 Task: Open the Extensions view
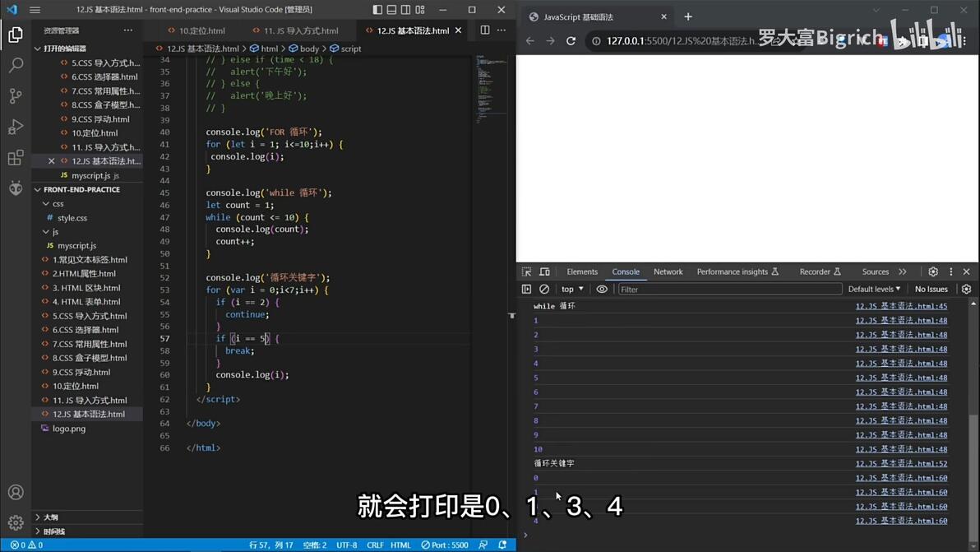pos(16,157)
